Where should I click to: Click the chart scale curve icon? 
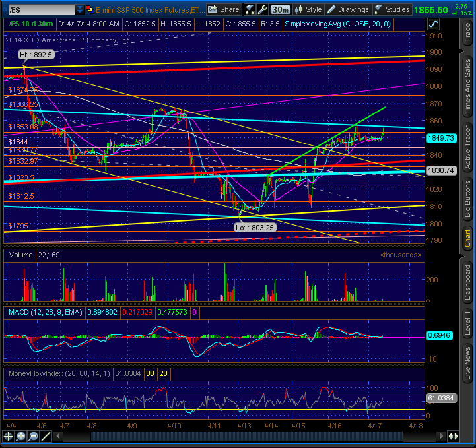[434, 24]
